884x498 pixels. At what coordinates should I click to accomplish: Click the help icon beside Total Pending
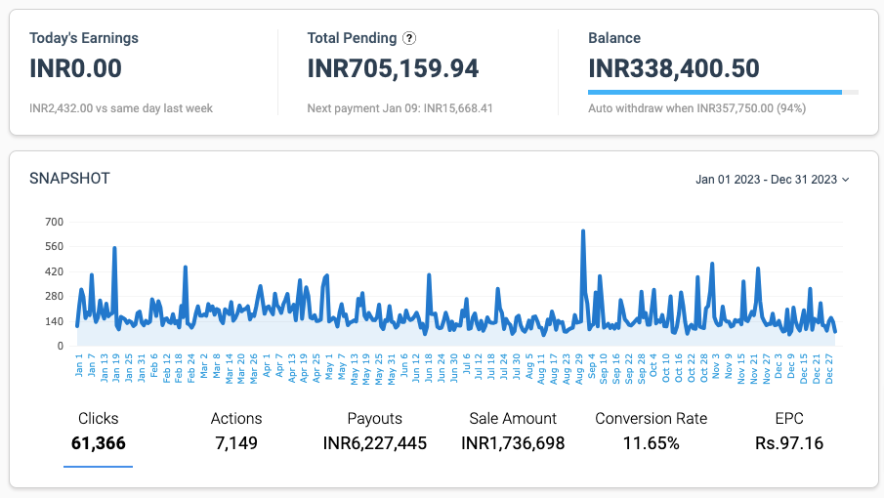[409, 39]
